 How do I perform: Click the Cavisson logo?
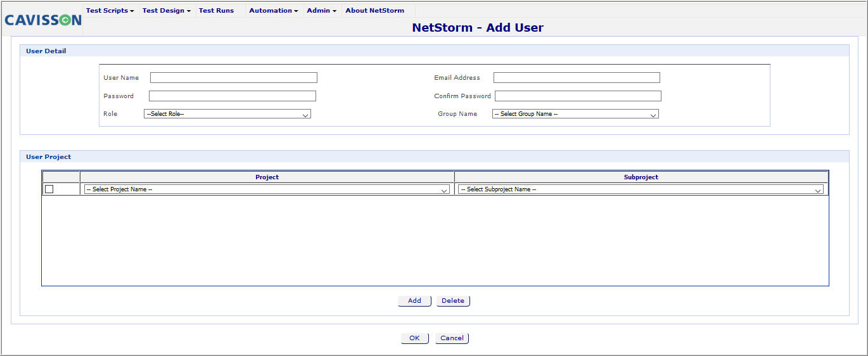[x=43, y=20]
